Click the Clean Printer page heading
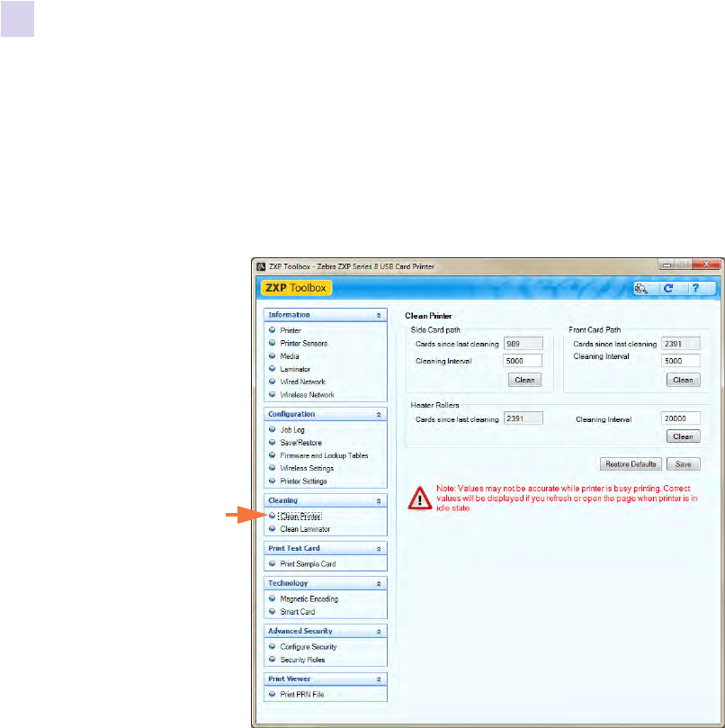 coord(428,316)
